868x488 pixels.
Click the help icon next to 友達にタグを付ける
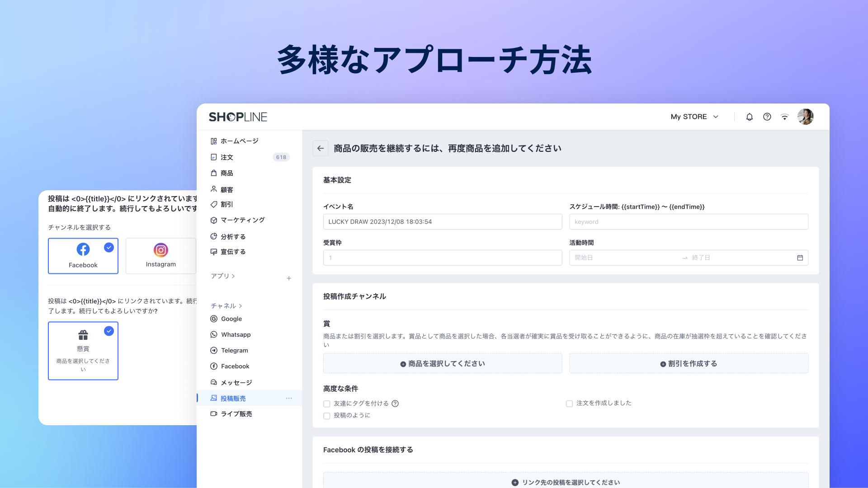pyautogui.click(x=395, y=404)
